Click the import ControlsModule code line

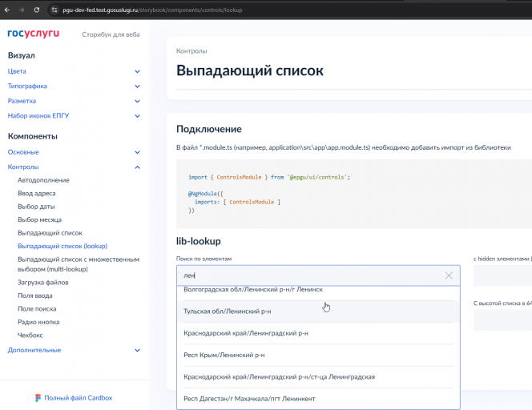tap(269, 177)
